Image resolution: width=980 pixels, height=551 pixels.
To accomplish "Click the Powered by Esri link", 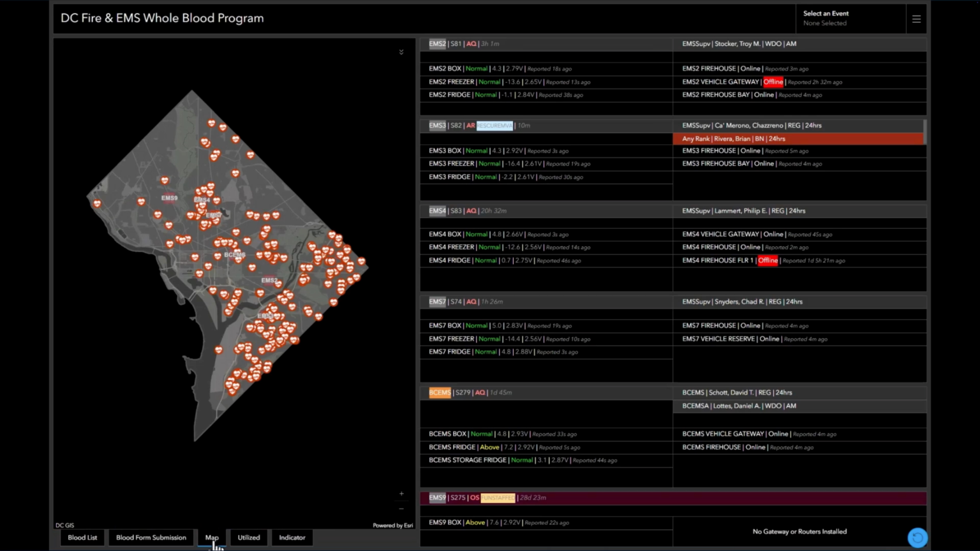I will click(x=392, y=525).
